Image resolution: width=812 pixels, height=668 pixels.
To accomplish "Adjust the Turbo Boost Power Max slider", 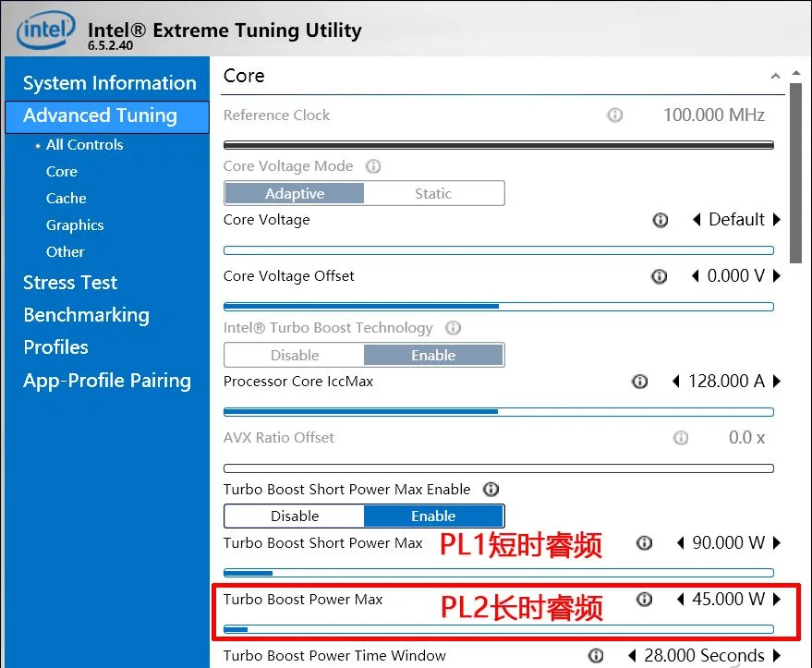I will tap(499, 630).
